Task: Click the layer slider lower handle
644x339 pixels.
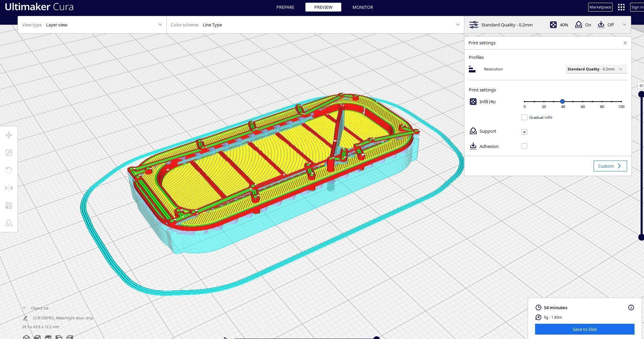Action: [x=641, y=237]
